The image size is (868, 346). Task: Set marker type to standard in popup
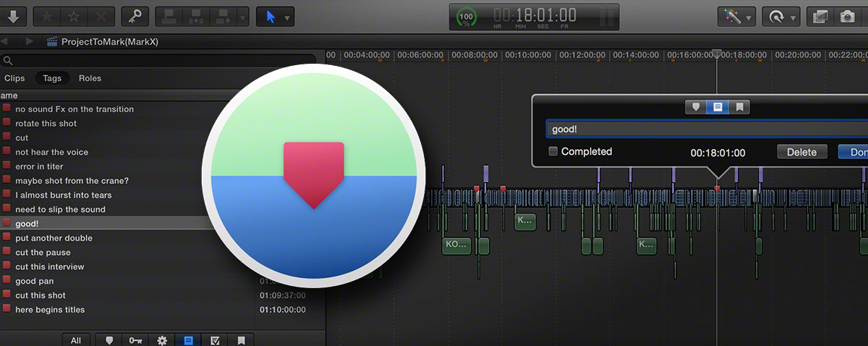[697, 107]
